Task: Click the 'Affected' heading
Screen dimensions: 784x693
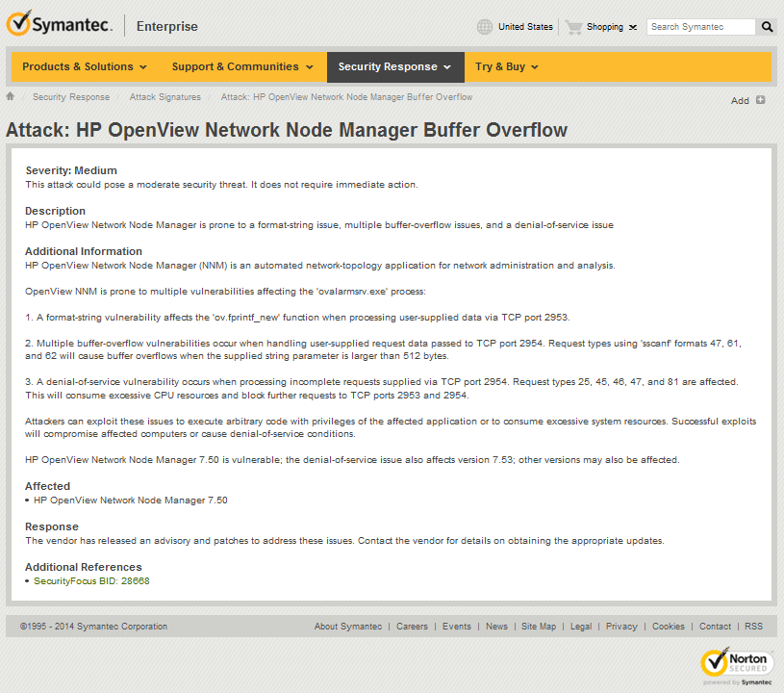Action: pyautogui.click(x=47, y=486)
